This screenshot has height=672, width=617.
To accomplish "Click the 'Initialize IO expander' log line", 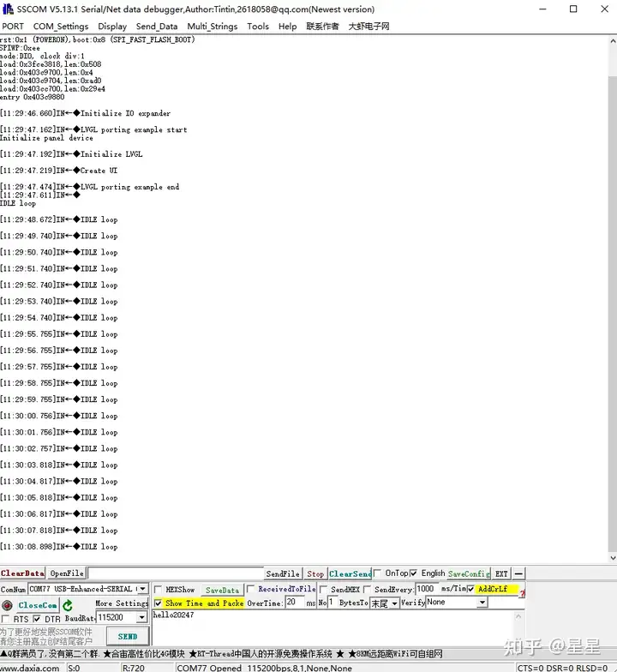I will 86,113.
